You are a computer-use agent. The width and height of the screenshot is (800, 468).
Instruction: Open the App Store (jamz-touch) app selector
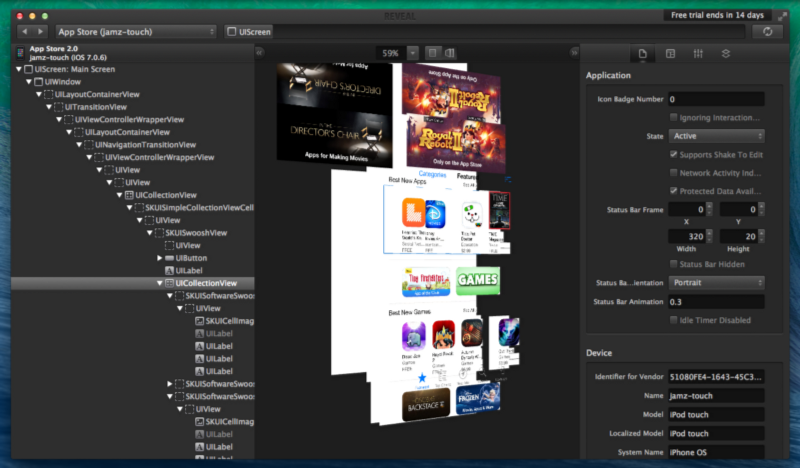pyautogui.click(x=136, y=32)
